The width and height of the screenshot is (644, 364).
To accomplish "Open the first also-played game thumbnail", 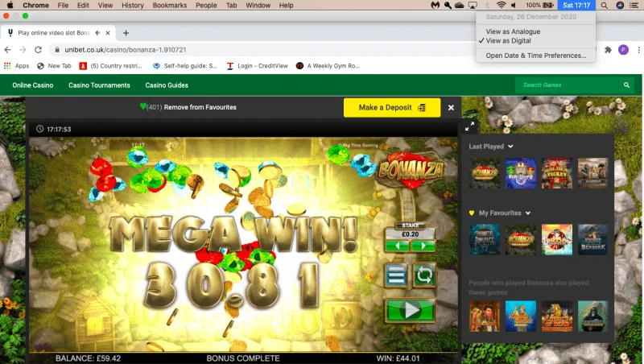I will point(485,316).
